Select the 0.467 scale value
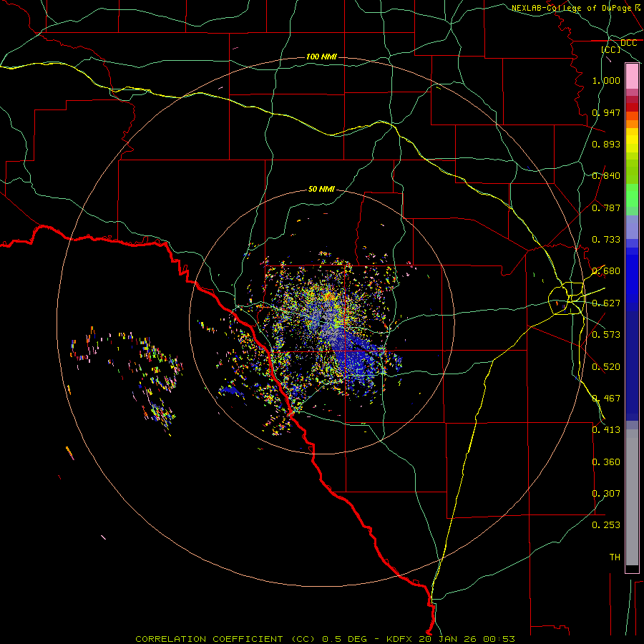644x644 pixels. click(x=606, y=399)
